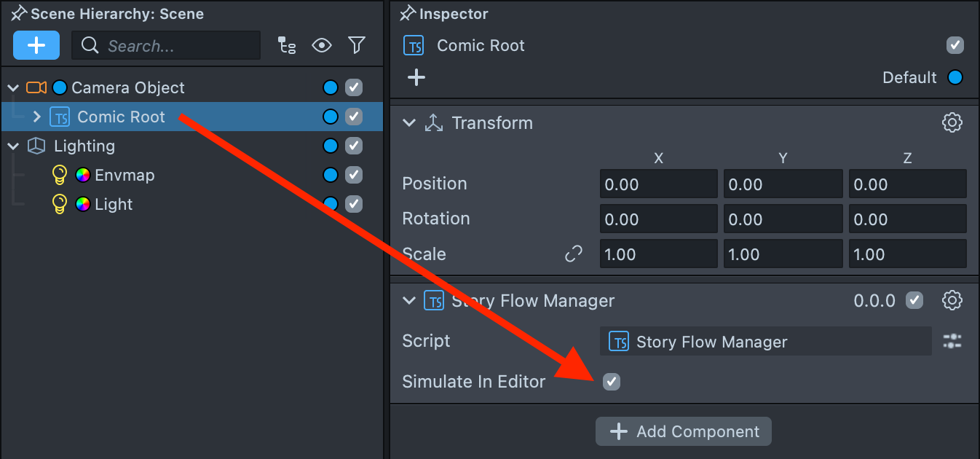980x459 pixels.
Task: Toggle scale uniform link icon
Action: [x=574, y=254]
